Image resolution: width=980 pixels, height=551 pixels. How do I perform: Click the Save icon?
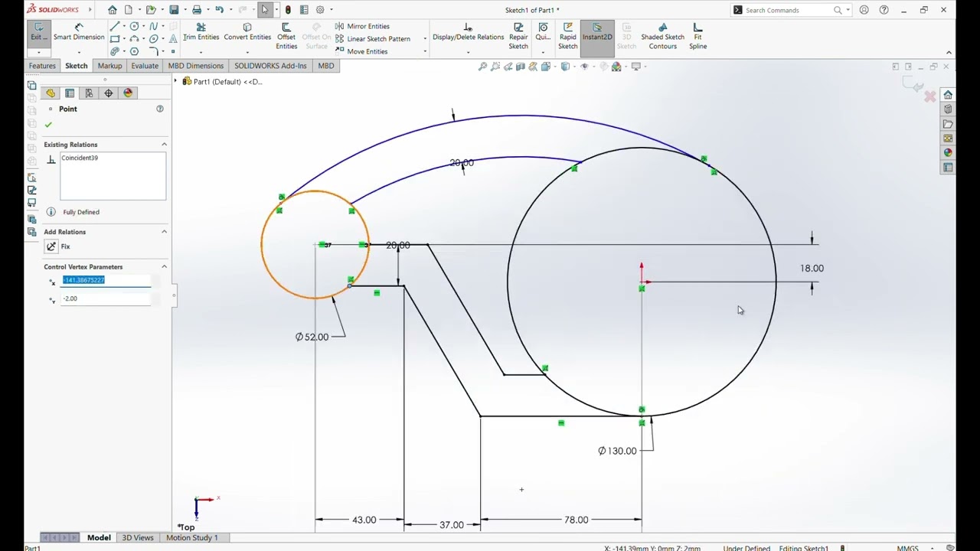174,10
